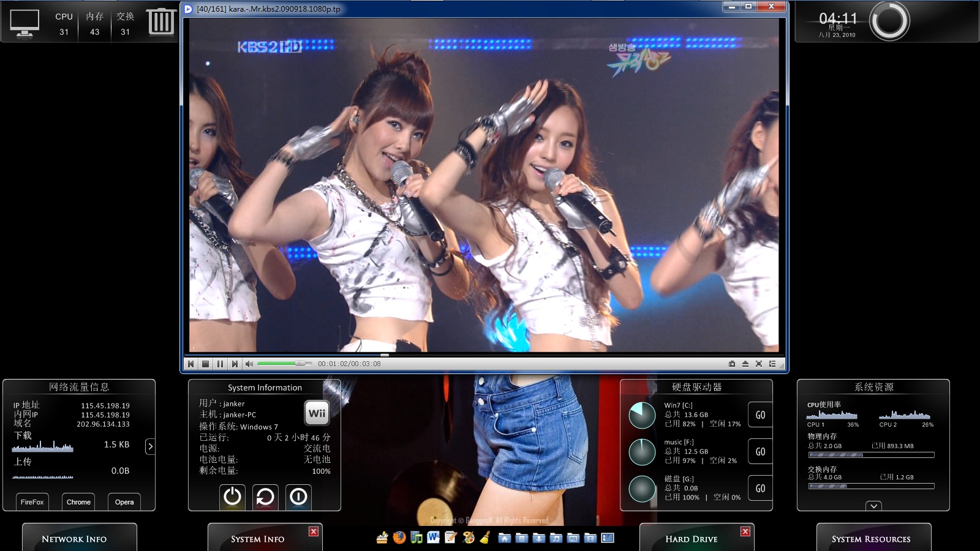Click the swap memory usage bar
This screenshot has height=551, width=980.
pos(871,486)
